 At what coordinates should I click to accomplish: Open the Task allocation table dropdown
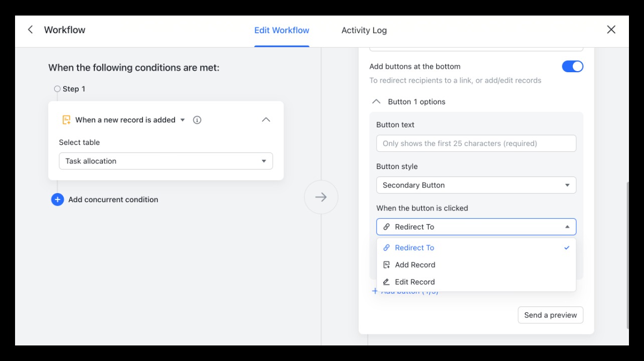[166, 161]
